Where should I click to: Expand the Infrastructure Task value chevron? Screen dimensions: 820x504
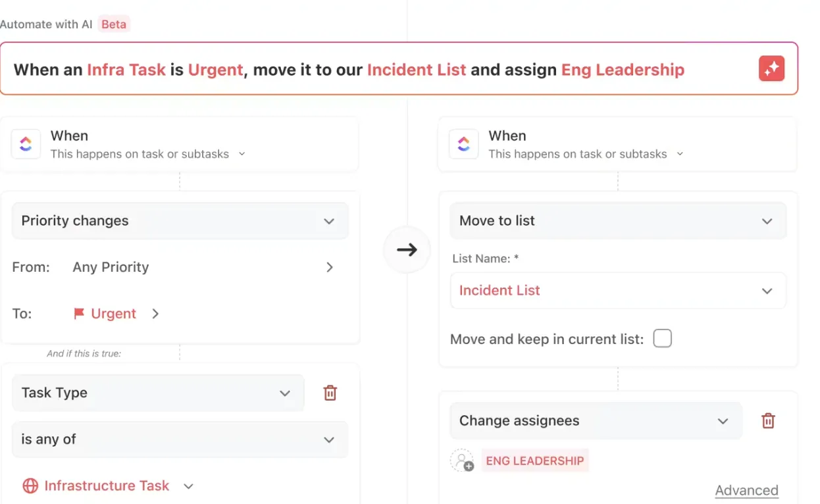pos(188,486)
